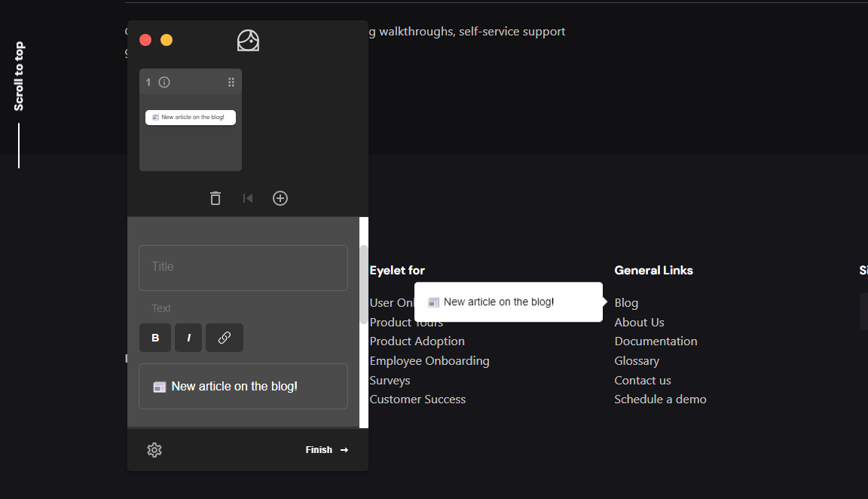Select the step 1 thumbnail preview
Screen dimensions: 868x499
pyautogui.click(x=191, y=130)
